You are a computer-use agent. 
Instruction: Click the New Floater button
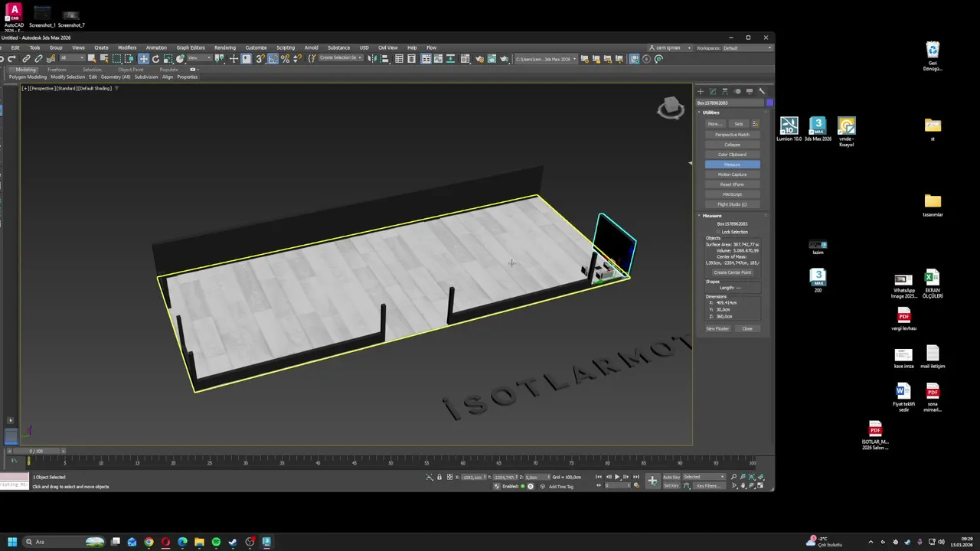pos(717,329)
